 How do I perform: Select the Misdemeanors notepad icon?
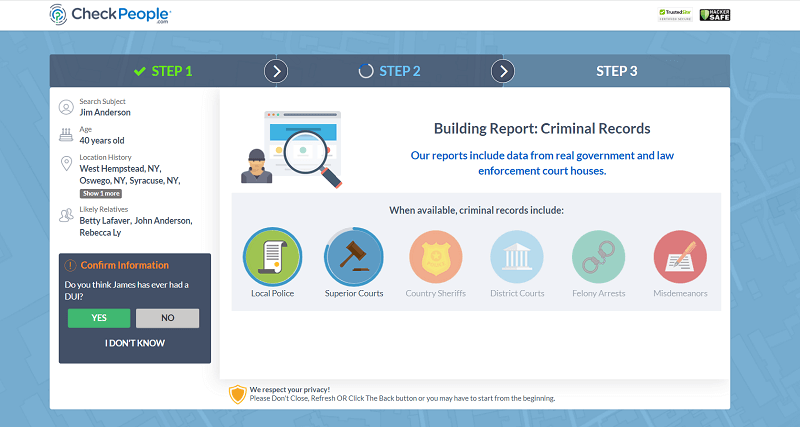tap(680, 257)
